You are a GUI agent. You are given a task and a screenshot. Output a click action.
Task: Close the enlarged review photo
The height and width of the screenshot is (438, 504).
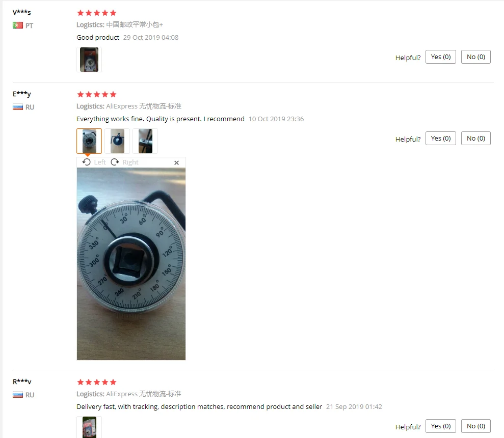176,162
